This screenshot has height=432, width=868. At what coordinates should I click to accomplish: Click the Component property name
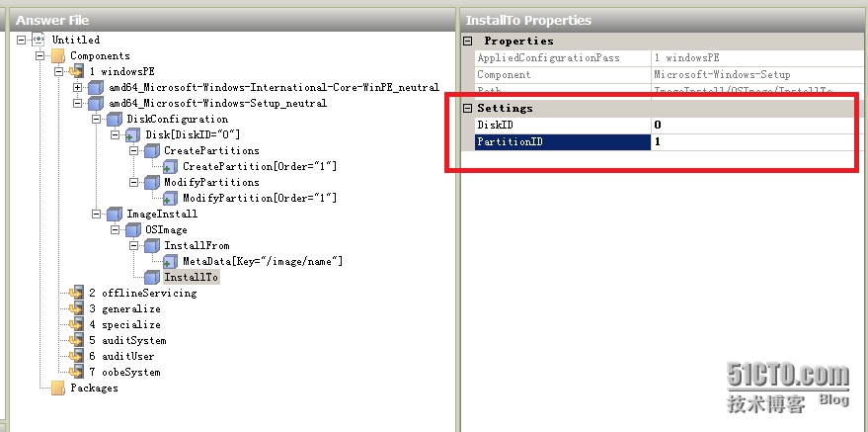504,75
